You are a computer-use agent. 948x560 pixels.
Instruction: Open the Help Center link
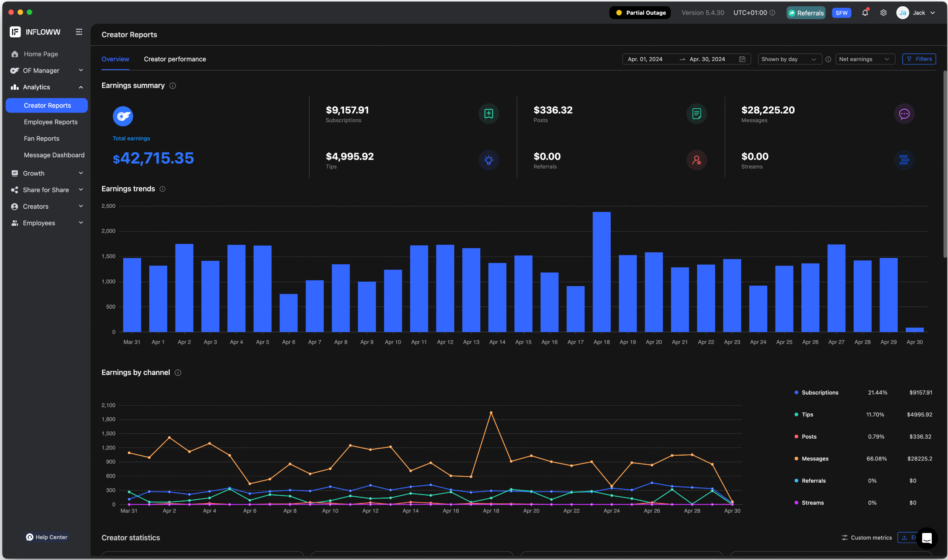click(47, 537)
